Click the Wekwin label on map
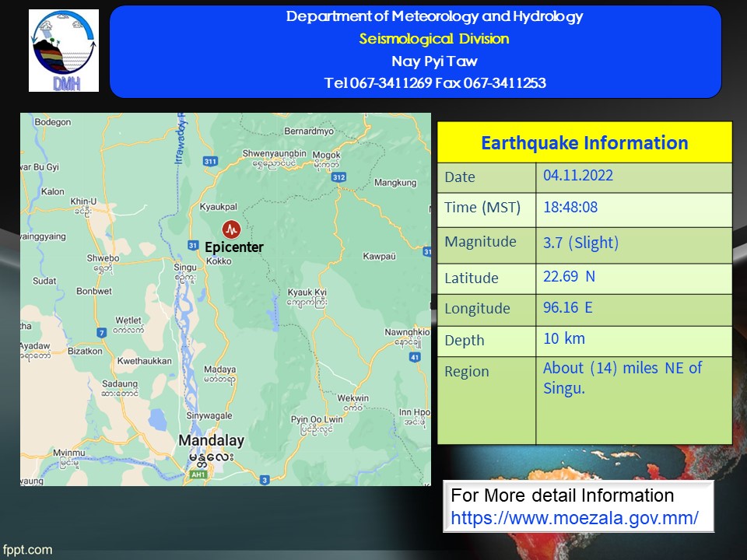Screen dimensions: 747x560 pos(353,398)
